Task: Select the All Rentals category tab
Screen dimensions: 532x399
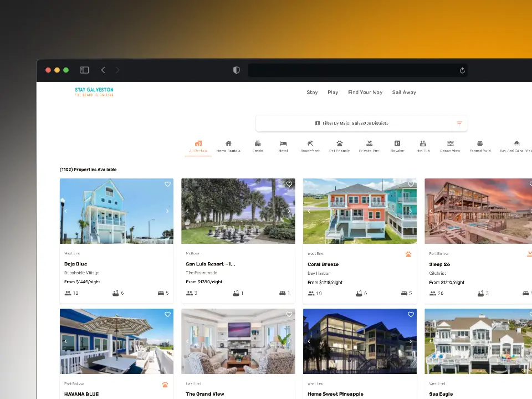Action: (198, 146)
